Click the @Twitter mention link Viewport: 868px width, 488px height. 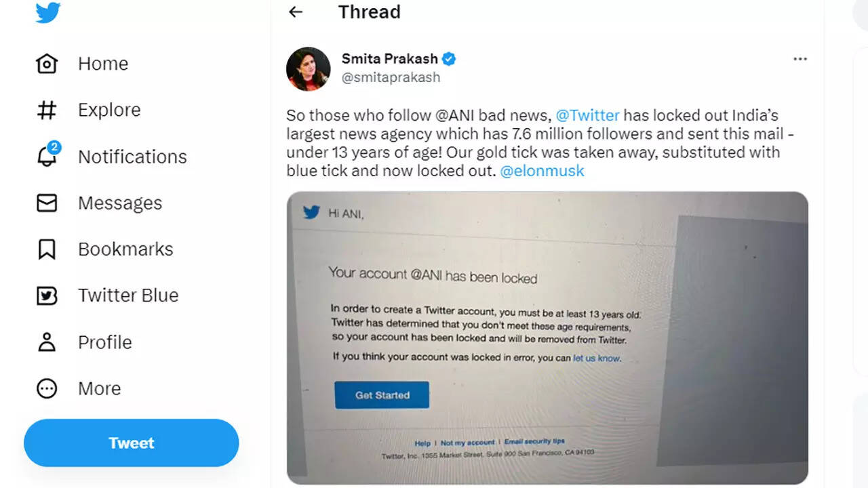pyautogui.click(x=587, y=115)
